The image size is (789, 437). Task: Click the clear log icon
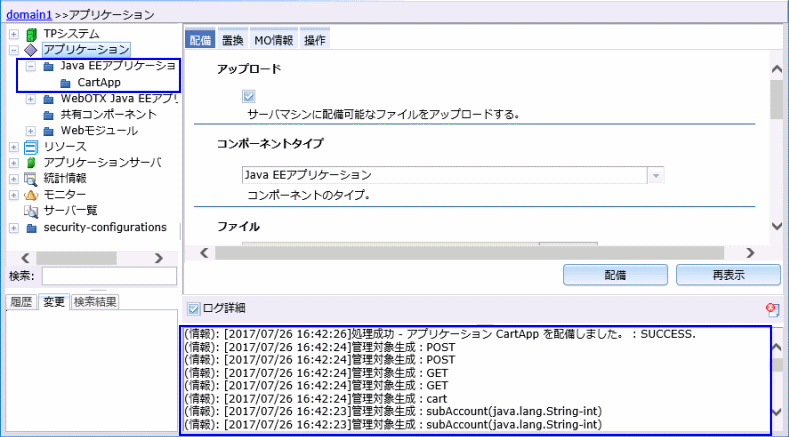[771, 309]
